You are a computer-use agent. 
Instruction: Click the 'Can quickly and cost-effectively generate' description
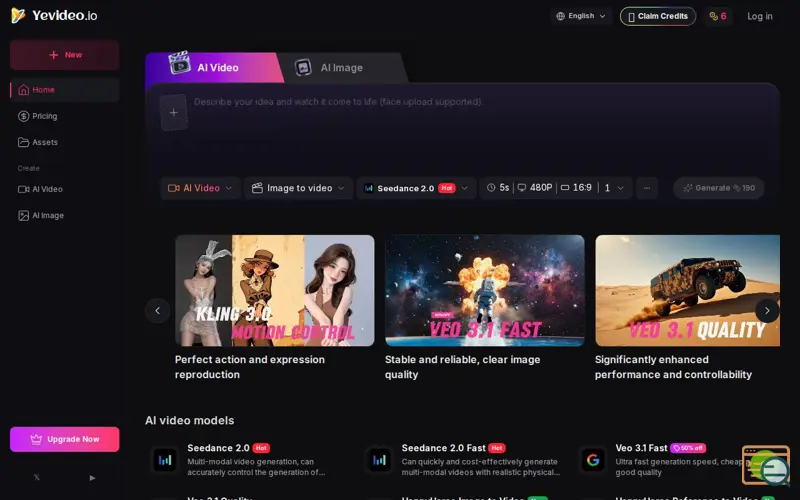(x=481, y=467)
